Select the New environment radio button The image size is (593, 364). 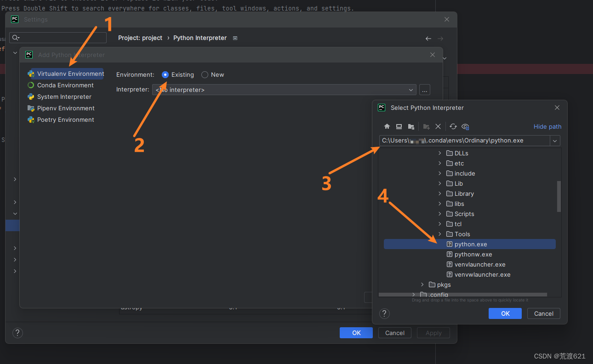205,74
